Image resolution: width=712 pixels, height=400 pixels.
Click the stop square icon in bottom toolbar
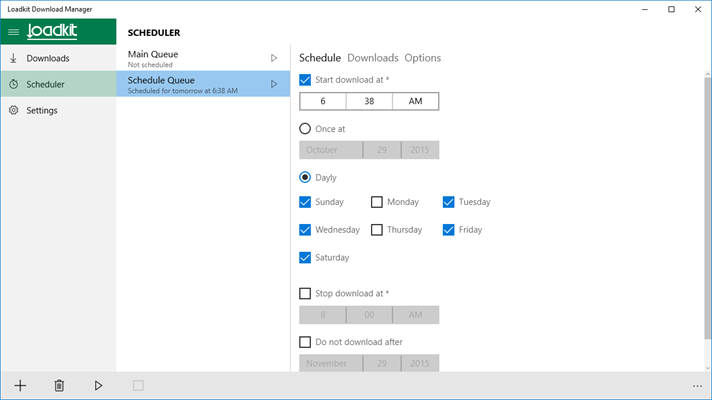click(138, 385)
